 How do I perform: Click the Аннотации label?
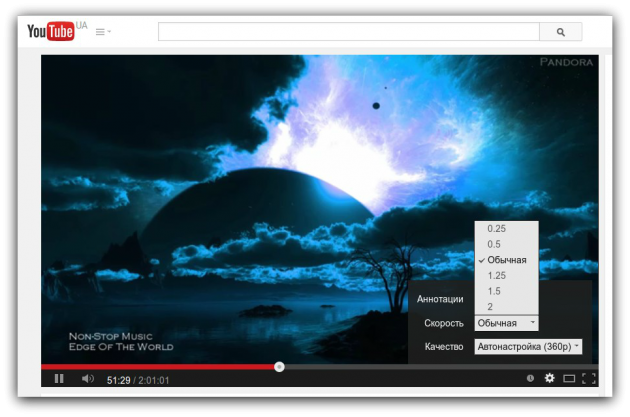440,299
